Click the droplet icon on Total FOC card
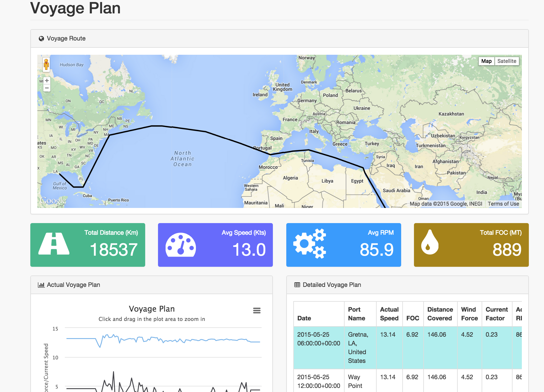 pyautogui.click(x=430, y=242)
